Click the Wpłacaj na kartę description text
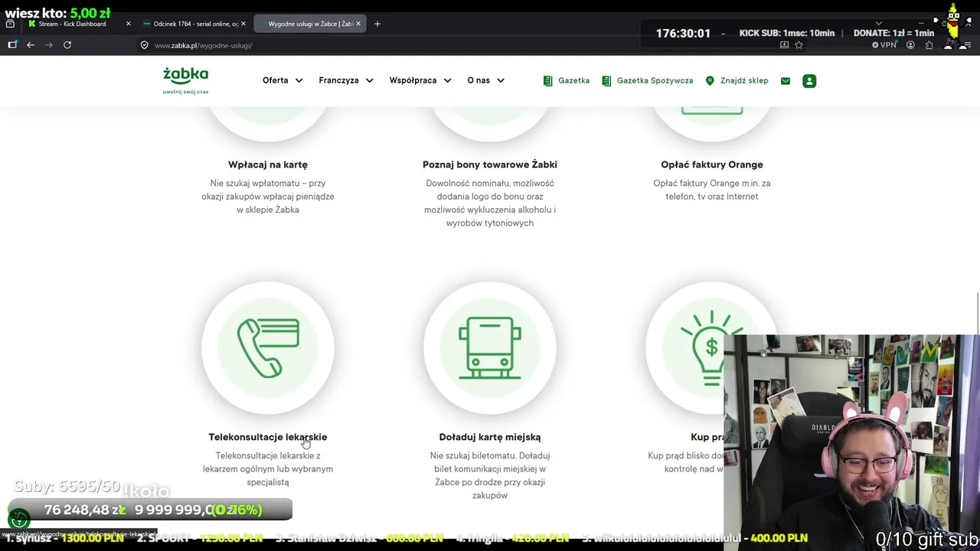The height and width of the screenshot is (551, 980). [x=268, y=197]
